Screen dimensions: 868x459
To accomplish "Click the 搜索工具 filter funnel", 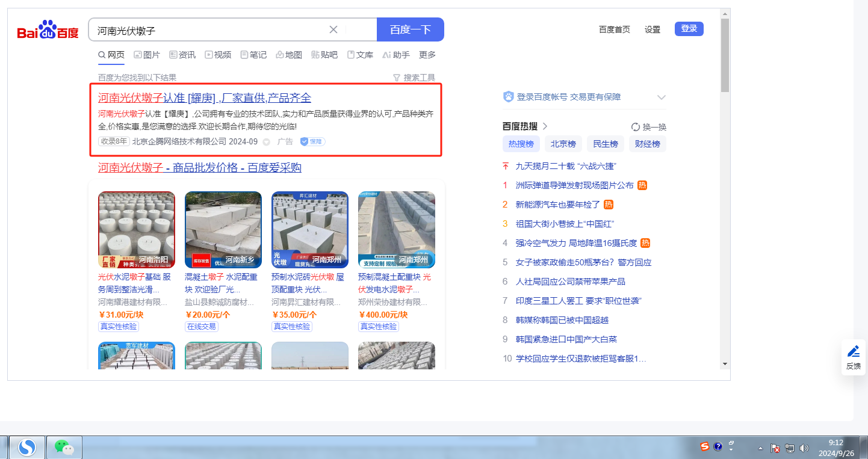I will pyautogui.click(x=396, y=78).
